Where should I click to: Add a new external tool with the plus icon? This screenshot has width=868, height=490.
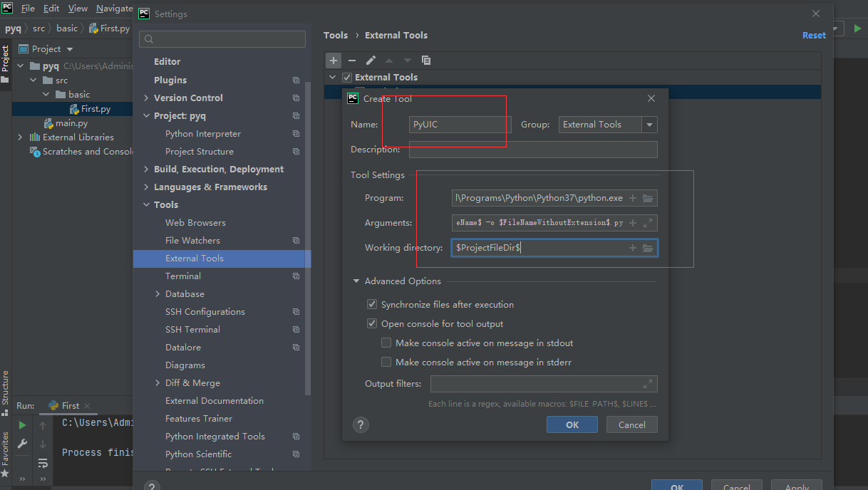334,61
